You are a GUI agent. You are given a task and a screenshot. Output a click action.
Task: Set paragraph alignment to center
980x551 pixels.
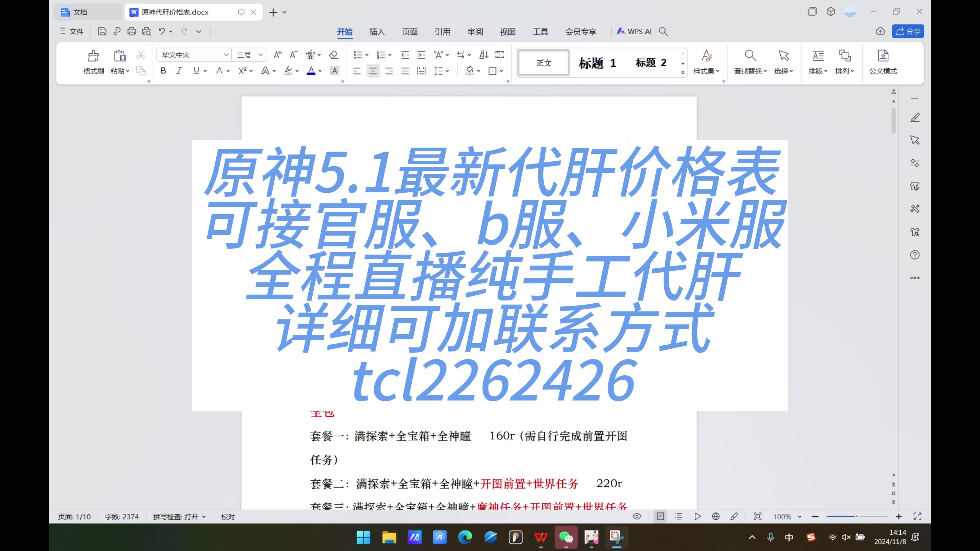pyautogui.click(x=373, y=71)
